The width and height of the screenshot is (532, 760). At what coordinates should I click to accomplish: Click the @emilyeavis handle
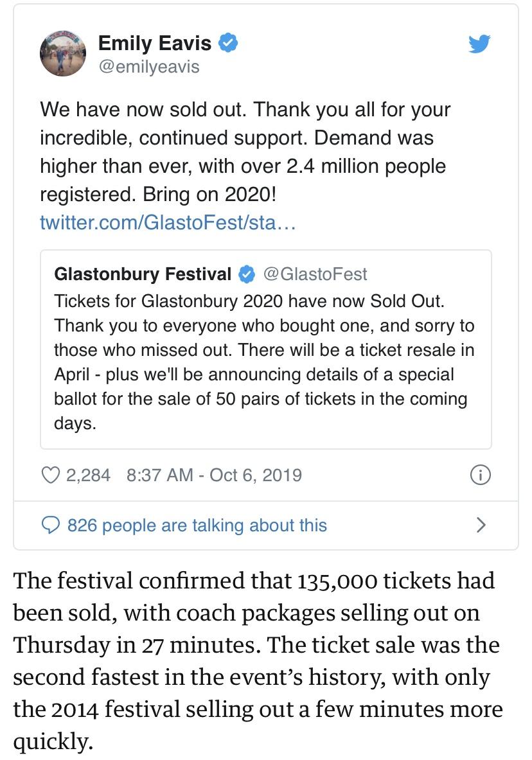click(x=149, y=66)
